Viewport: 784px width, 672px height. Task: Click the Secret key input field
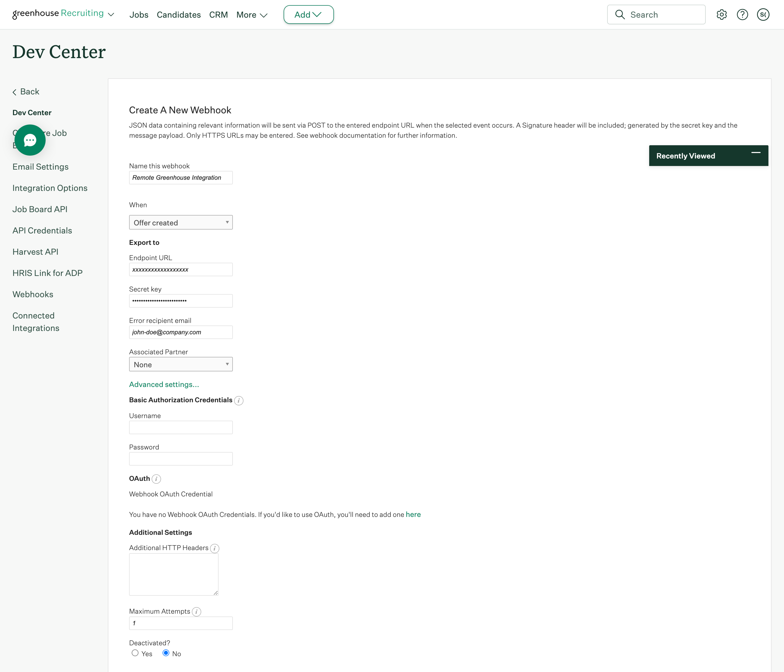[181, 301]
